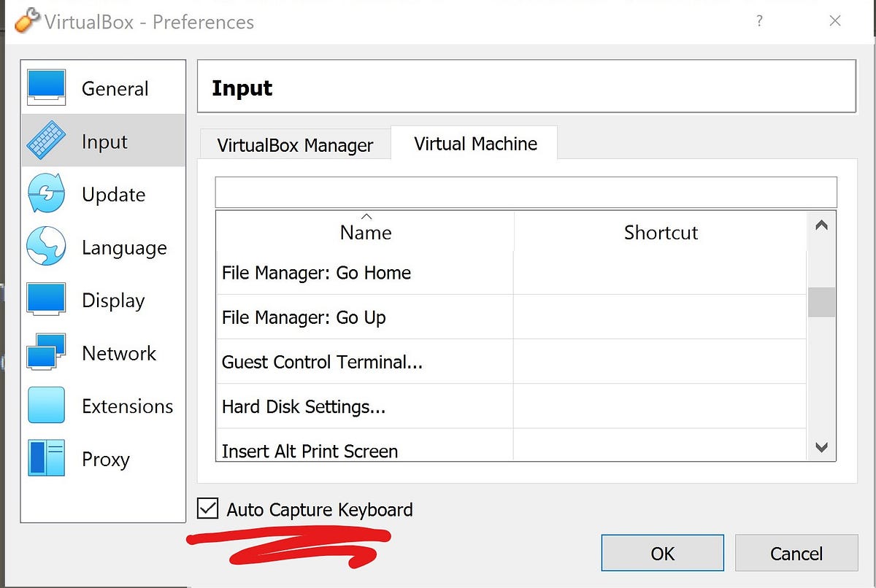Switch to VirtualBox Manager tab
The image size is (876, 588).
(295, 145)
